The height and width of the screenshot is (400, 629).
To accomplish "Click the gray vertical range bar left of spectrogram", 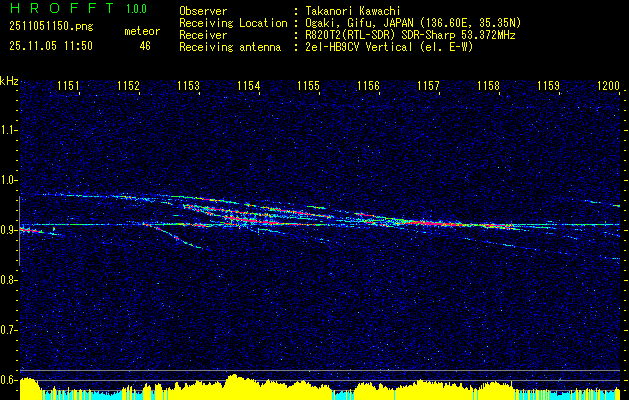I will (19, 231).
